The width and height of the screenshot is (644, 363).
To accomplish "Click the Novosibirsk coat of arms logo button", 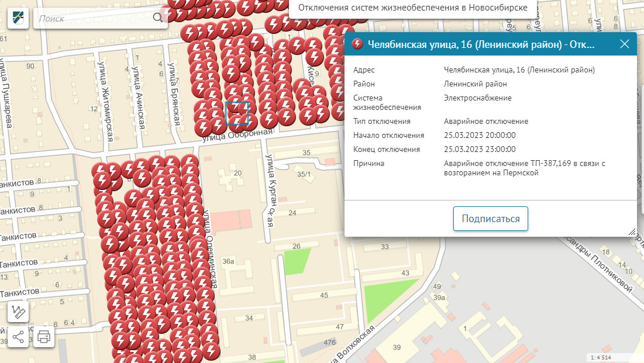I will pos(18,18).
